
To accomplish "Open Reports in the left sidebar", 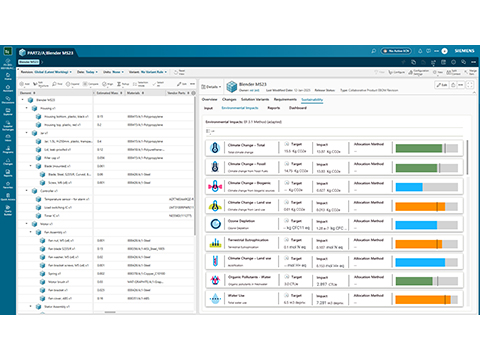I will click(x=8, y=173).
